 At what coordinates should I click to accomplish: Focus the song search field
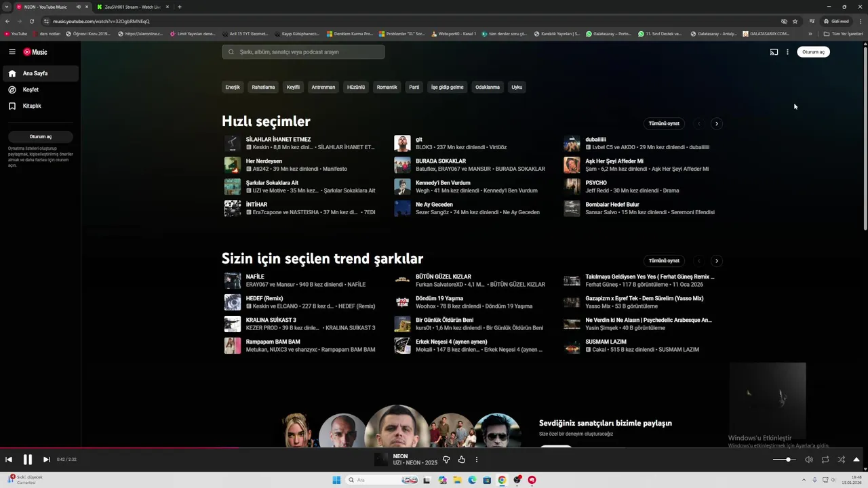(303, 52)
